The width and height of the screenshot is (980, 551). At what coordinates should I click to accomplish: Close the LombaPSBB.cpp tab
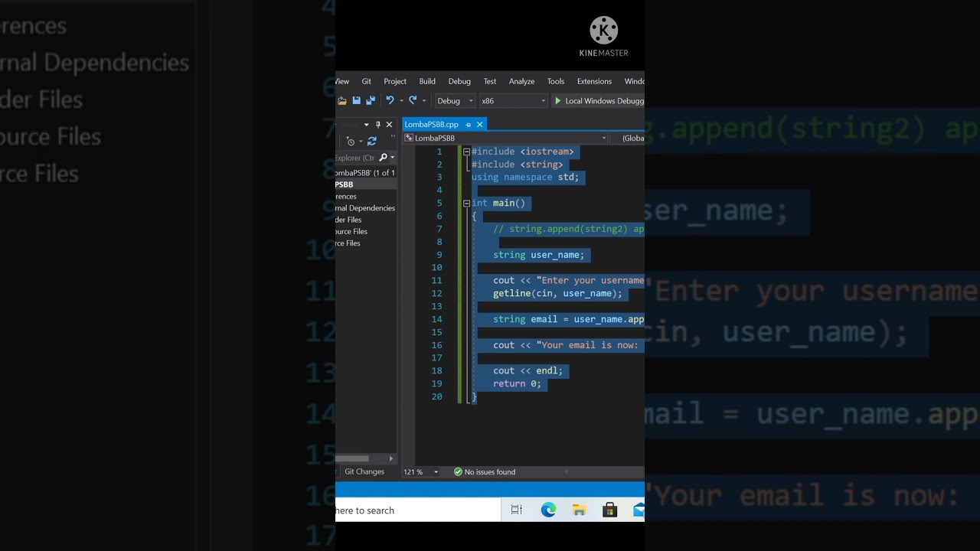pos(480,124)
